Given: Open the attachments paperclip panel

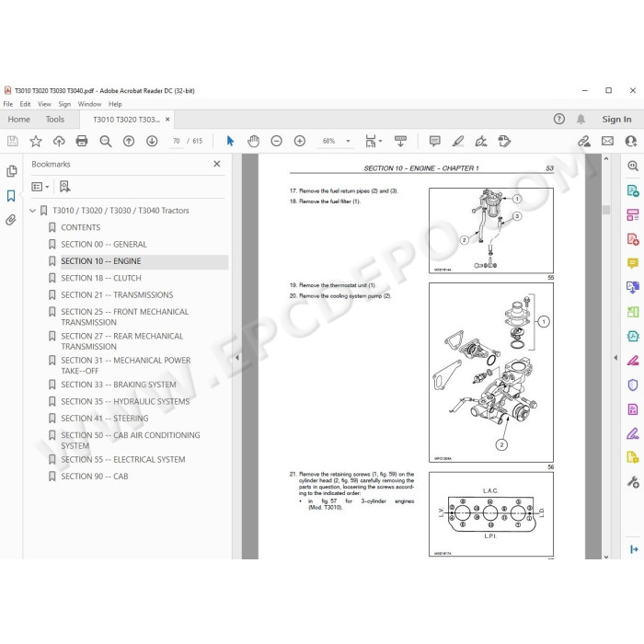Looking at the screenshot, I should click(x=11, y=220).
